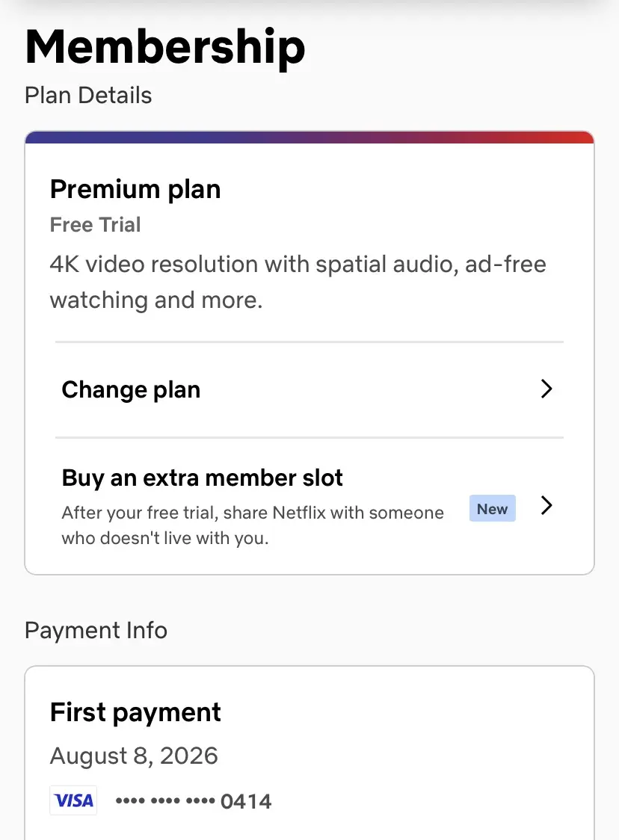
Task: Click the share Netflix with someone description
Action: click(253, 525)
